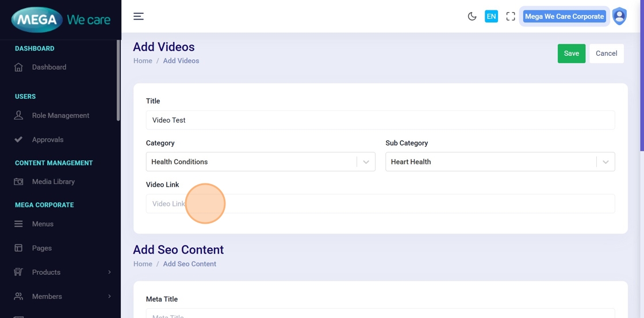This screenshot has height=318, width=644.
Task: Click the Role Management user icon
Action: click(18, 116)
